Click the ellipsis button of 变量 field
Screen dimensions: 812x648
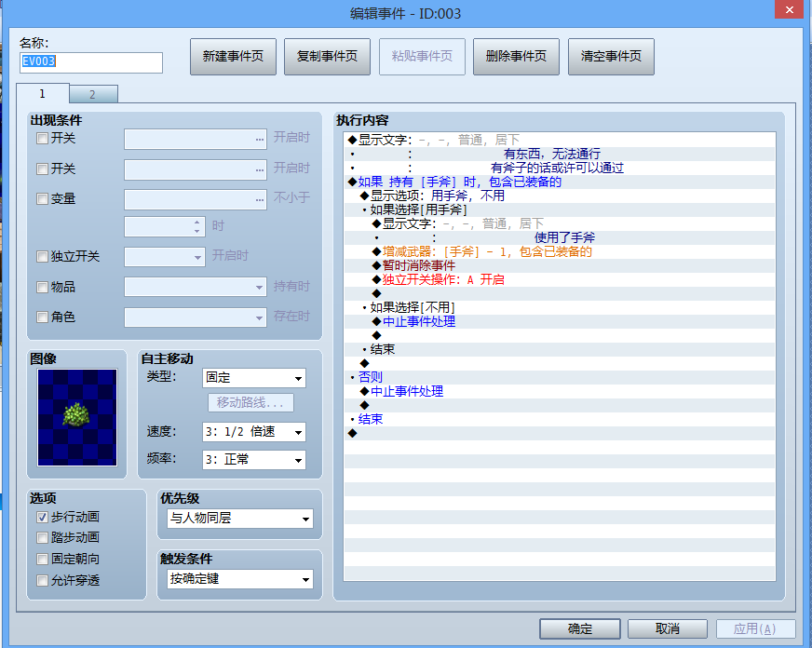pyautogui.click(x=260, y=200)
